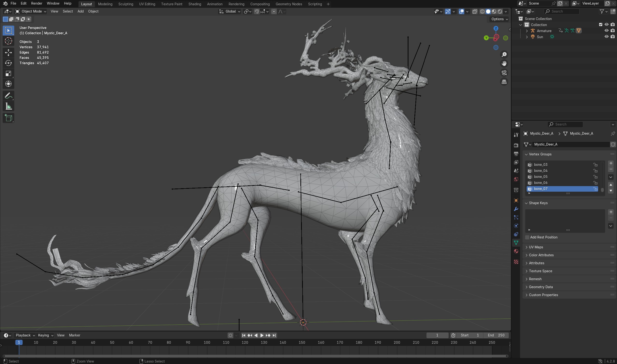Click the Options button in the viewport

pos(499,19)
